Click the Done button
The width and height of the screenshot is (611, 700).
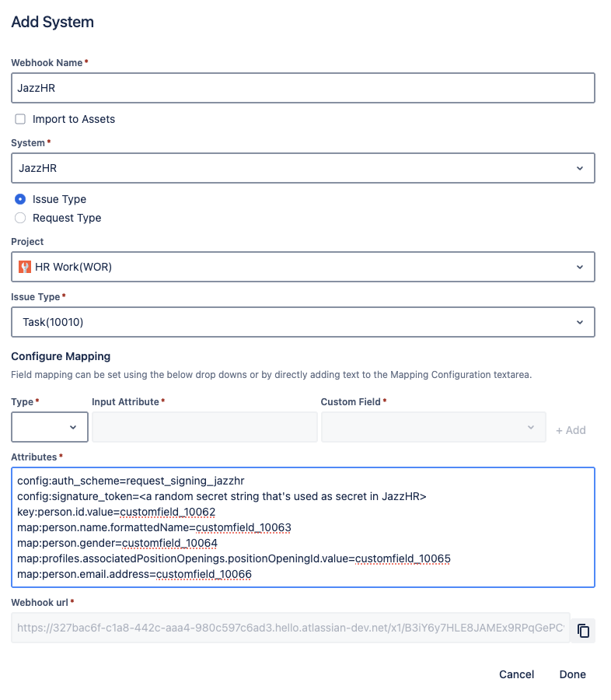coord(572,674)
